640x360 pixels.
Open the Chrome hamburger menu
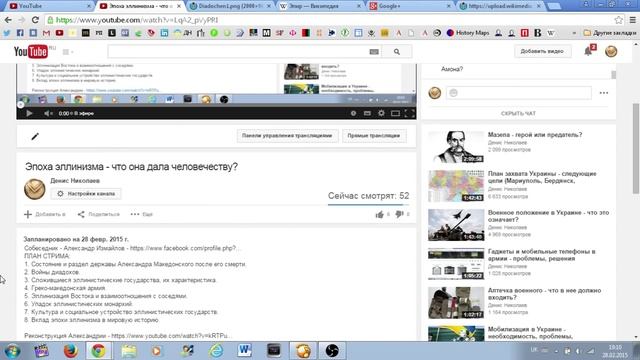632,20
